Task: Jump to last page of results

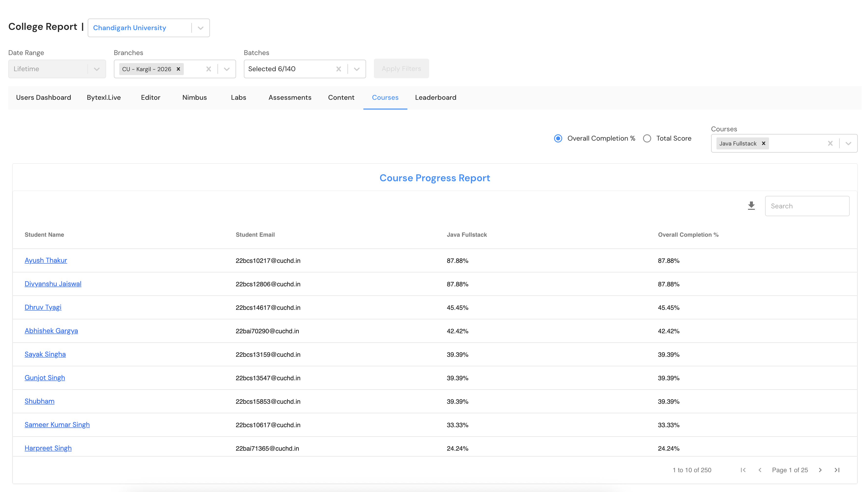Action: [837, 470]
